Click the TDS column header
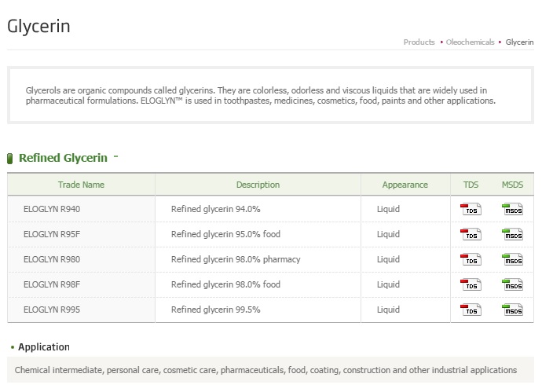 coord(471,185)
